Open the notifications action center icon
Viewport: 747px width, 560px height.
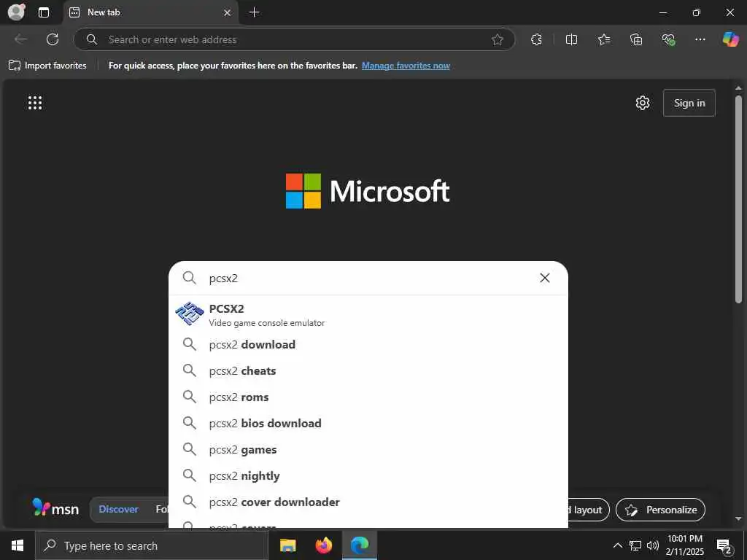724,546
